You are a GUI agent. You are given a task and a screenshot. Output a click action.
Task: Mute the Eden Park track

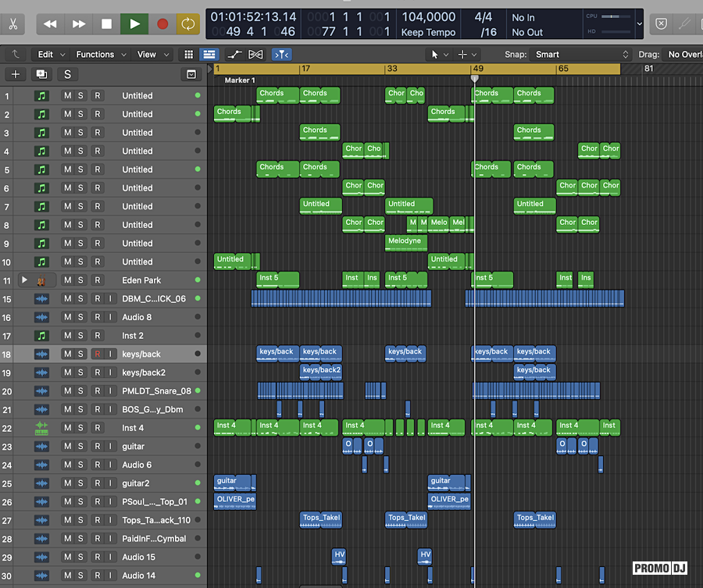point(67,280)
